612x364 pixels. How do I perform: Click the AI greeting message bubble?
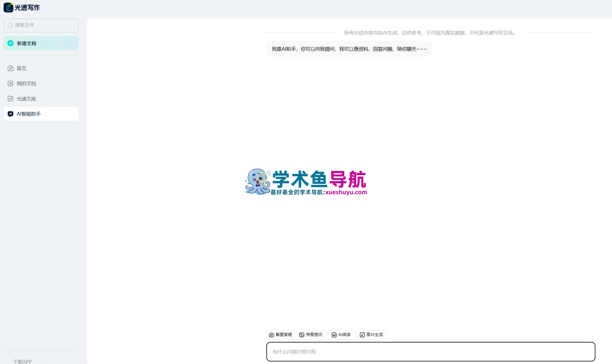click(x=349, y=49)
